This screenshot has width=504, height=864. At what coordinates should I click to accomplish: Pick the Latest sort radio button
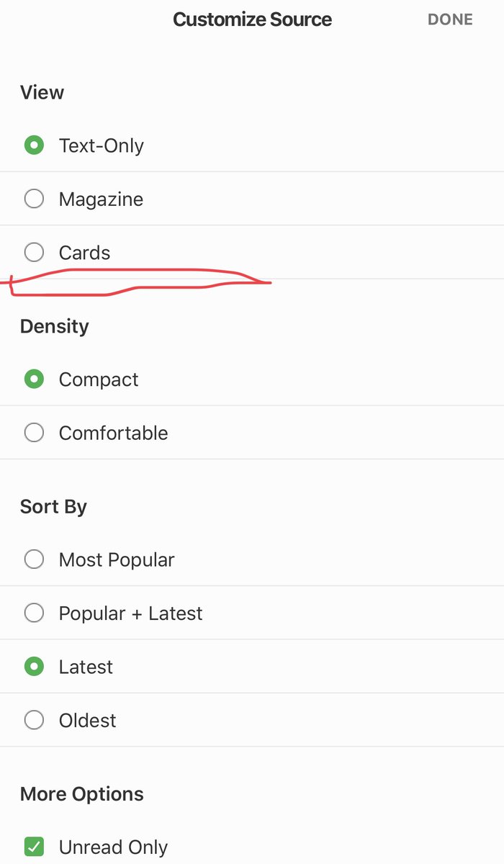[x=34, y=667]
